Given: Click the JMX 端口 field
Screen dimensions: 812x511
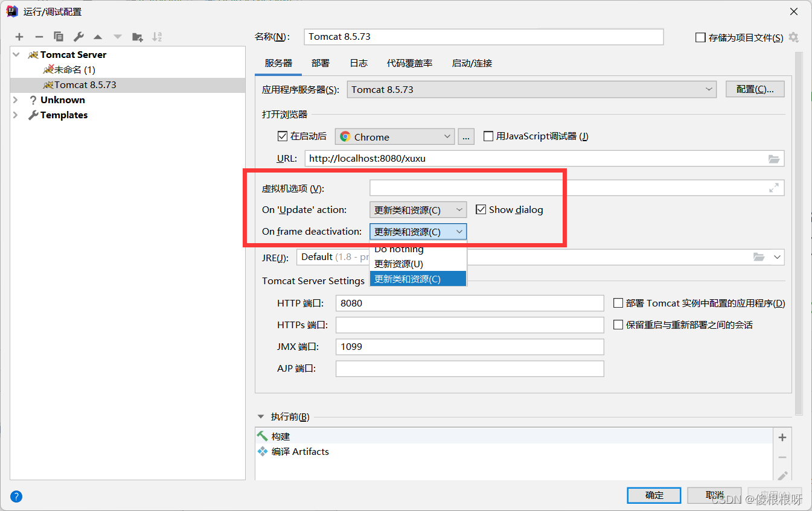Looking at the screenshot, I should (470, 346).
